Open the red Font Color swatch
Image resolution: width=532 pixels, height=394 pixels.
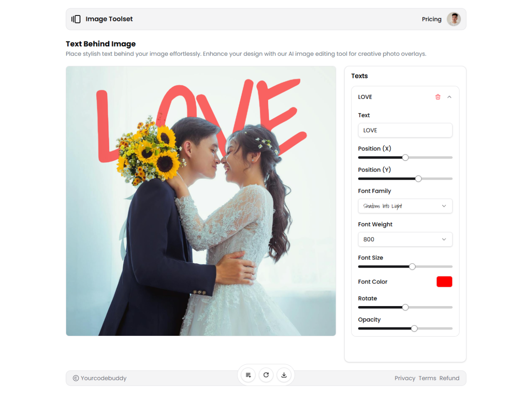pyautogui.click(x=444, y=282)
